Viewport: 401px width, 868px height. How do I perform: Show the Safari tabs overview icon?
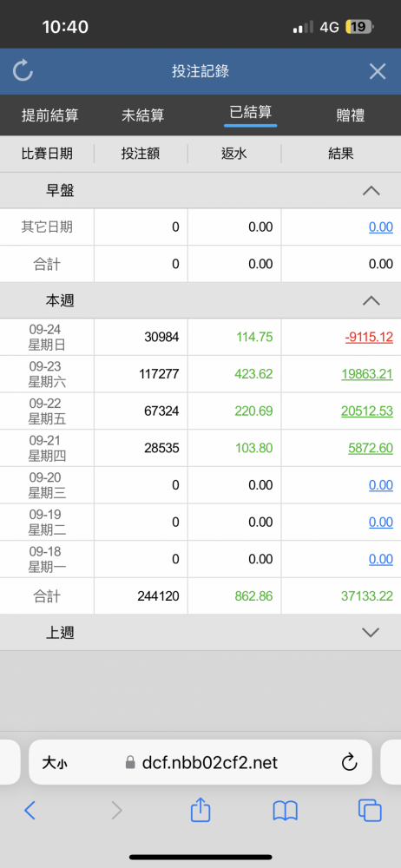tap(370, 811)
